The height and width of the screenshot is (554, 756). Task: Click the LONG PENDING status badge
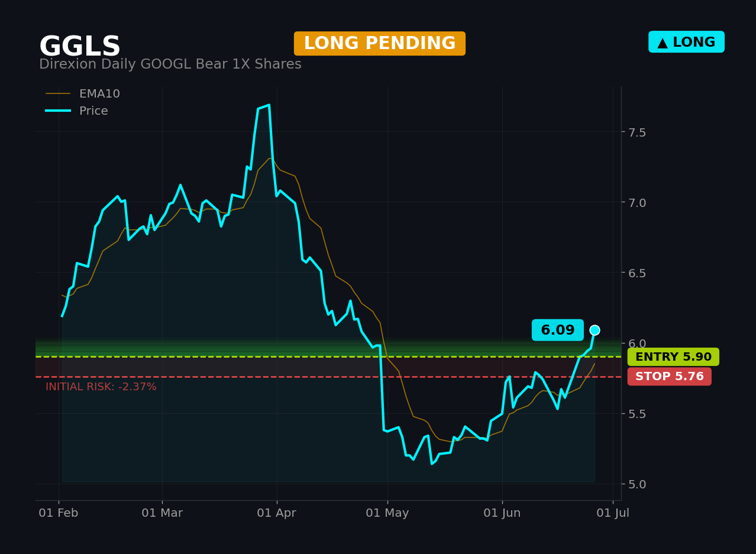(380, 44)
